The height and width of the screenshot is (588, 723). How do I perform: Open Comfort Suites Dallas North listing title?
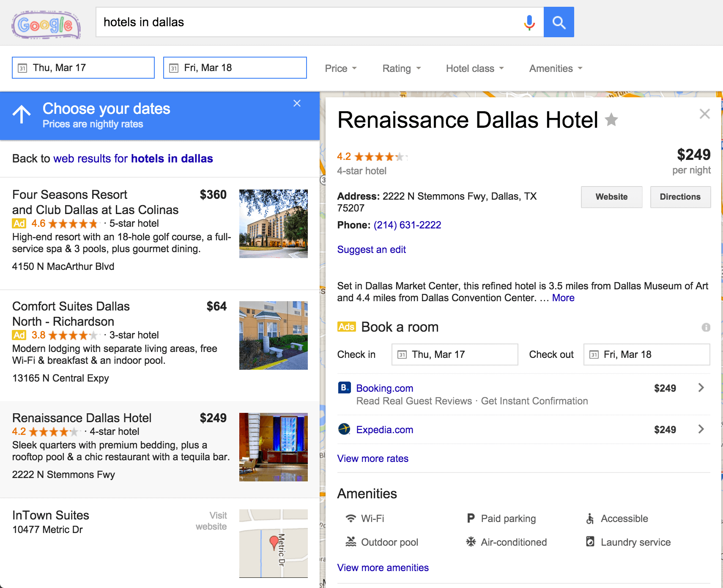pyautogui.click(x=71, y=314)
